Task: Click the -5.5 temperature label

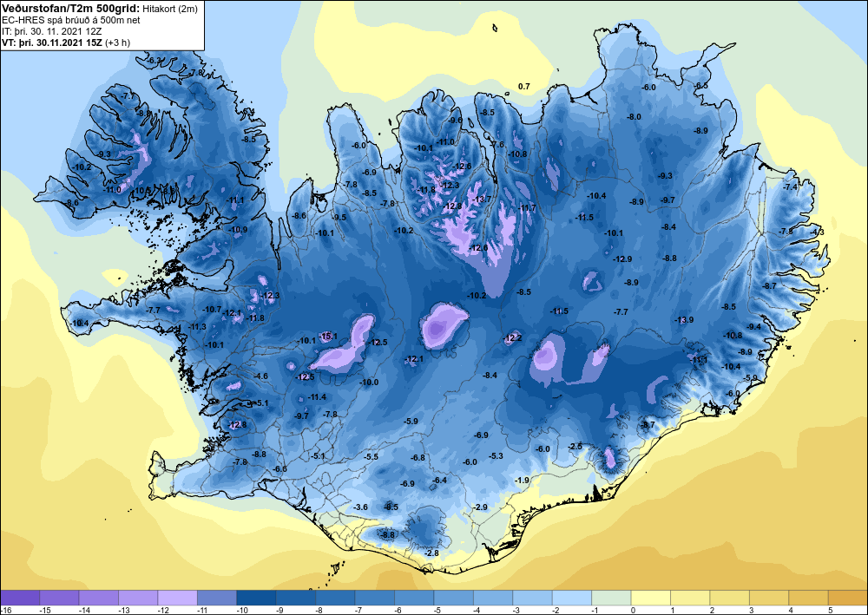Action: (x=372, y=457)
